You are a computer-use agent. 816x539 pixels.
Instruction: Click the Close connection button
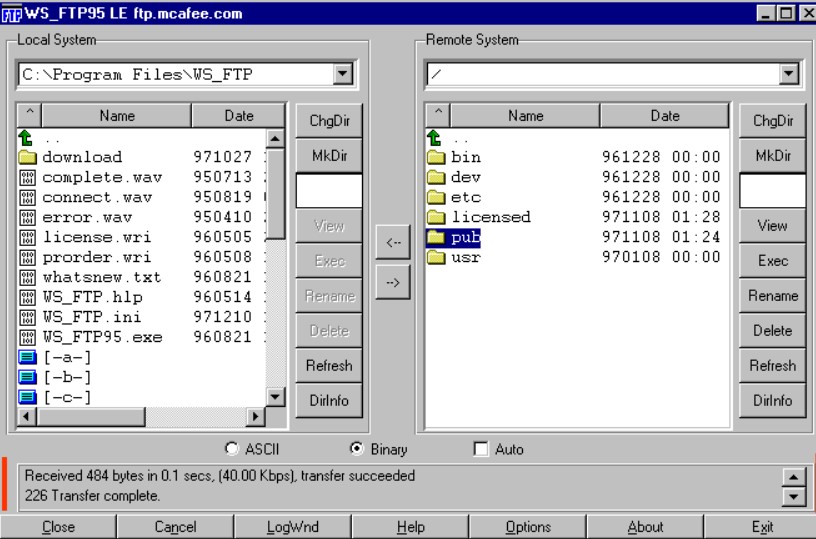click(58, 527)
